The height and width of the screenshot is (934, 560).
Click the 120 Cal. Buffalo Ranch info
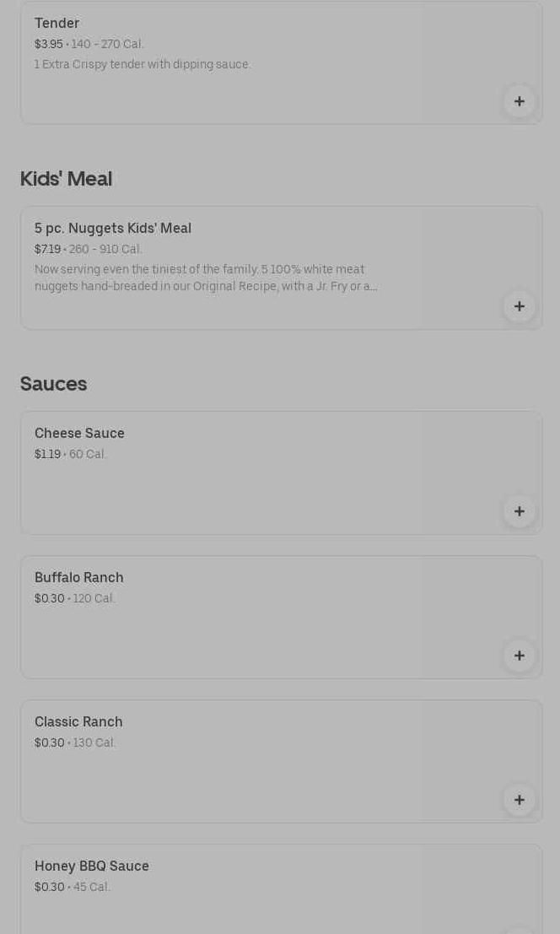(94, 599)
